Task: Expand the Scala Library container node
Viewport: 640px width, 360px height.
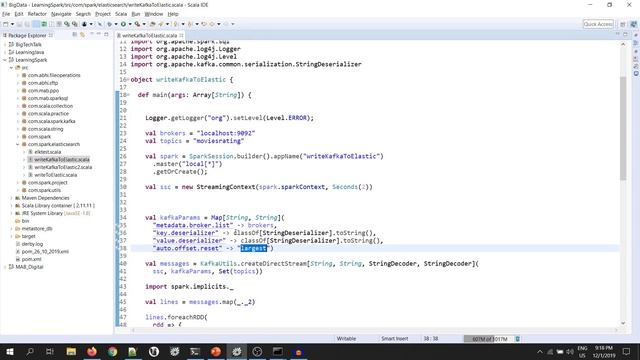Action: point(11,206)
